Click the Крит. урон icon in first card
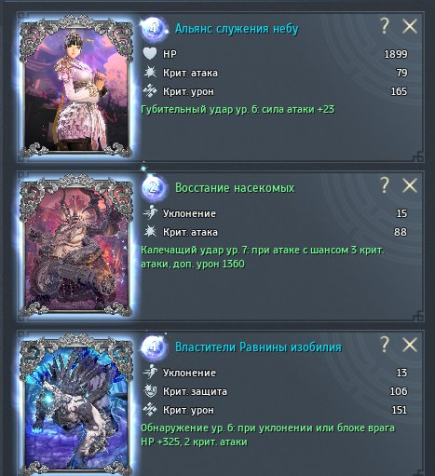The image size is (435, 476). 150,91
